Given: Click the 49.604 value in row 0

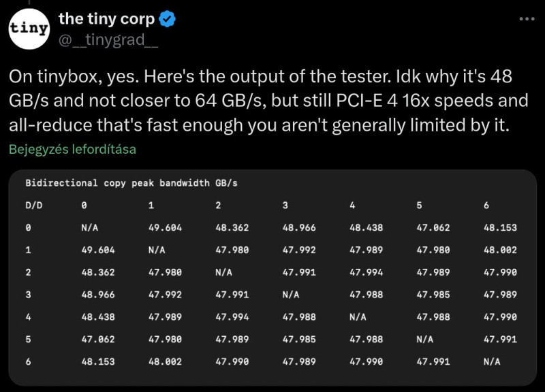Looking at the screenshot, I should [x=165, y=228].
